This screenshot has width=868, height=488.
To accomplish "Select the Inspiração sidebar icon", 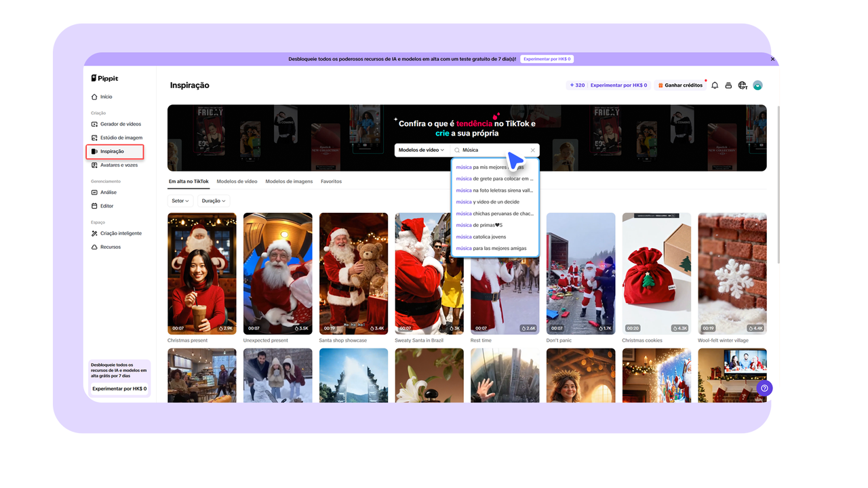I will [x=94, y=151].
